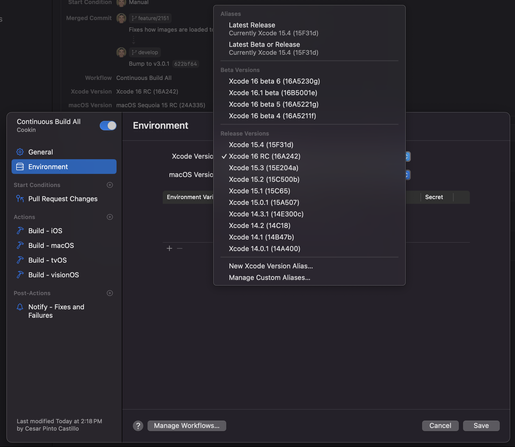The image size is (515, 447).
Task: Select Xcode 15.0.1 (15A507)
Action: pos(309,202)
